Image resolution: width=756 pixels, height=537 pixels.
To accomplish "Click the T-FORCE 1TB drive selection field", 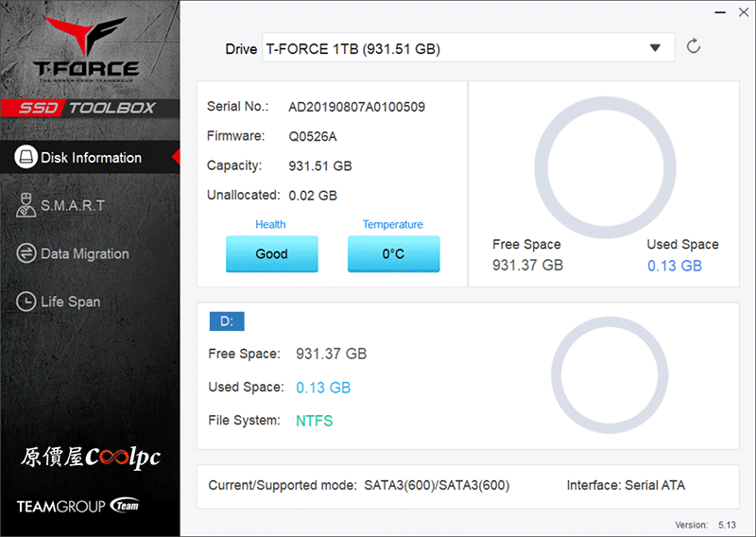I will pyautogui.click(x=468, y=48).
